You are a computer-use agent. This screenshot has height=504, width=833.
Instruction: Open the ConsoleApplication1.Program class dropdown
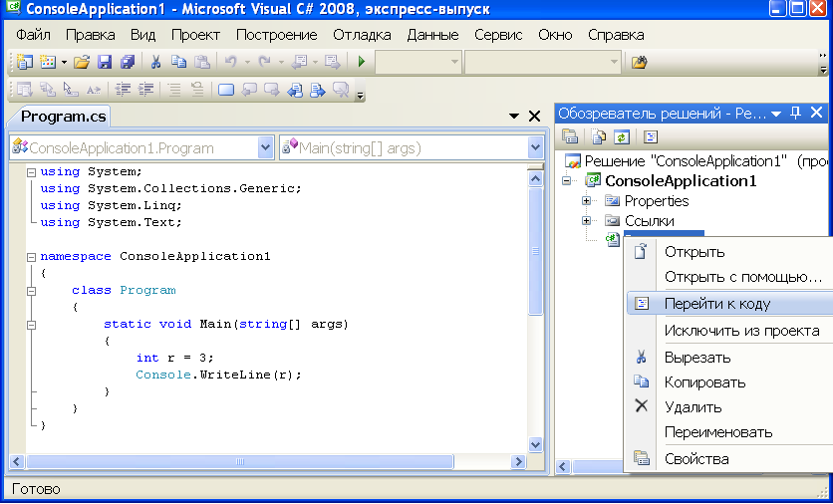coord(265,147)
